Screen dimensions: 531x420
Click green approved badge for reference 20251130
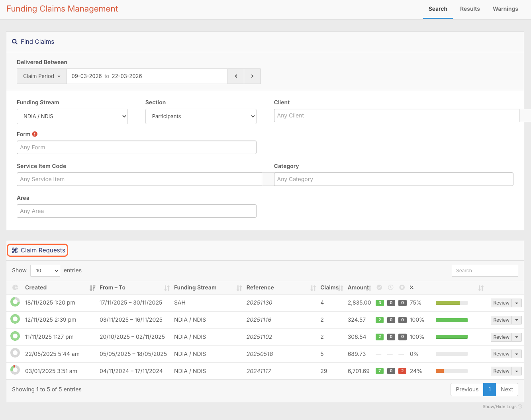pyautogui.click(x=380, y=303)
